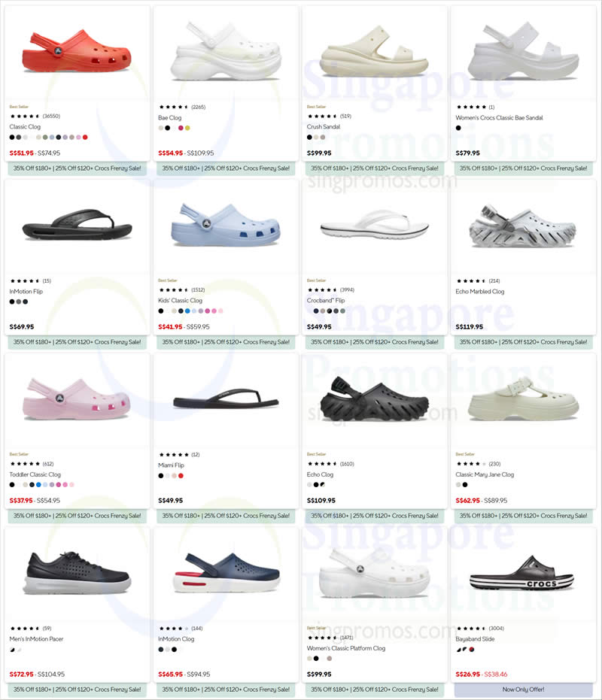This screenshot has width=602, height=700.
Task: Click the Classic Mary Jane Clog title
Action: (485, 474)
